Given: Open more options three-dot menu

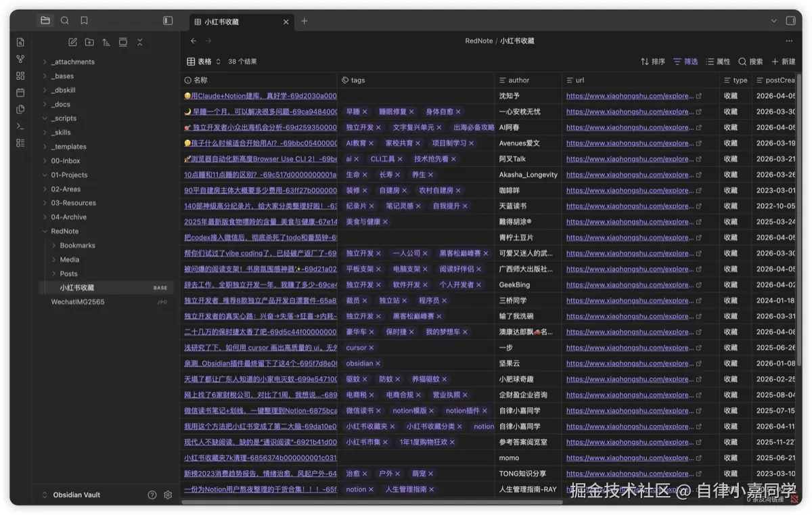Looking at the screenshot, I should click(x=788, y=41).
